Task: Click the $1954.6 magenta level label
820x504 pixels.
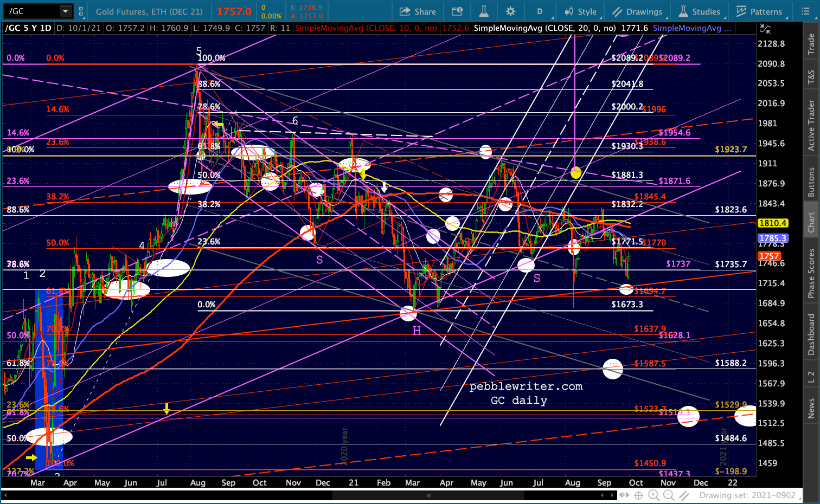Action: click(x=675, y=133)
